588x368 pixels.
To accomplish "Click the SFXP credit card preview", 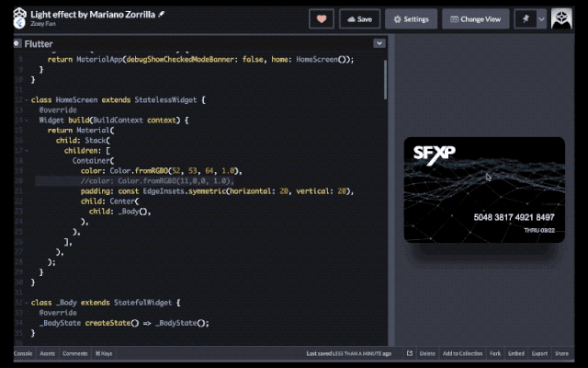I will point(484,190).
